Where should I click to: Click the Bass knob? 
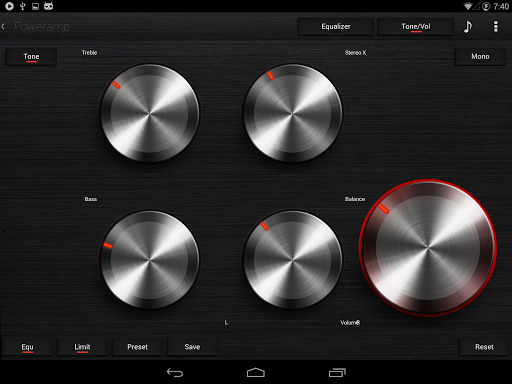coord(149,259)
